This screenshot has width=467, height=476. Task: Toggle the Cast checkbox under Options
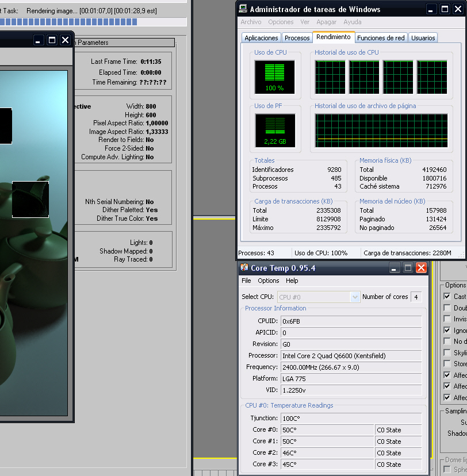tap(447, 296)
